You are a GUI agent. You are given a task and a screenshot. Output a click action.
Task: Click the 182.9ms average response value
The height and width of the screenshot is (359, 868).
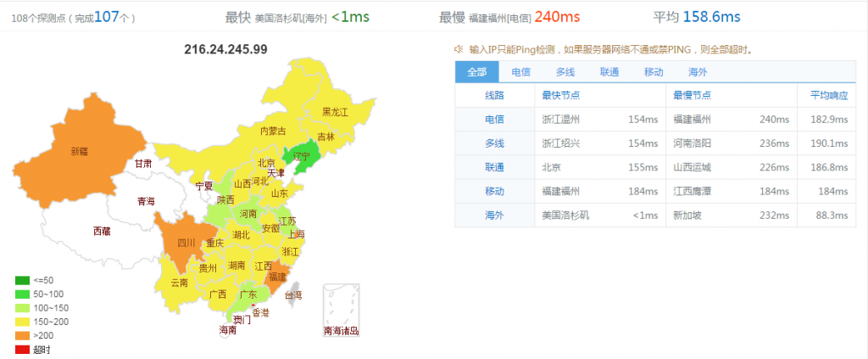coord(831,119)
